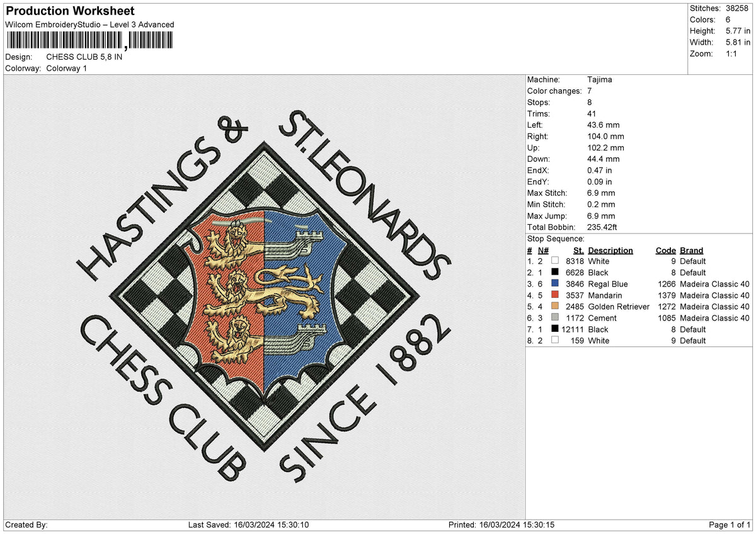Viewport: 756px width, 534px height.
Task: Click the 'Description' column header
Action: pos(610,250)
